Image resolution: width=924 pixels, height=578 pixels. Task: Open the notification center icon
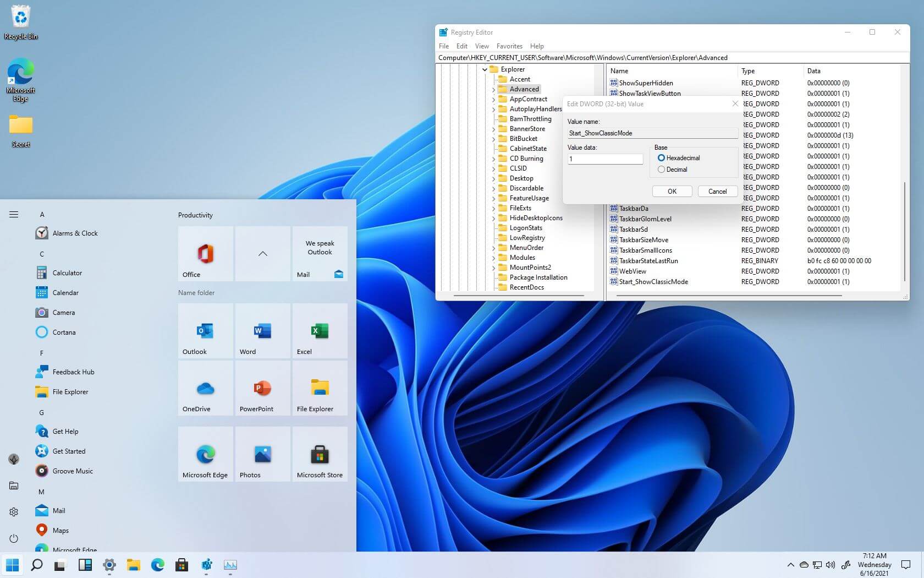coord(905,565)
